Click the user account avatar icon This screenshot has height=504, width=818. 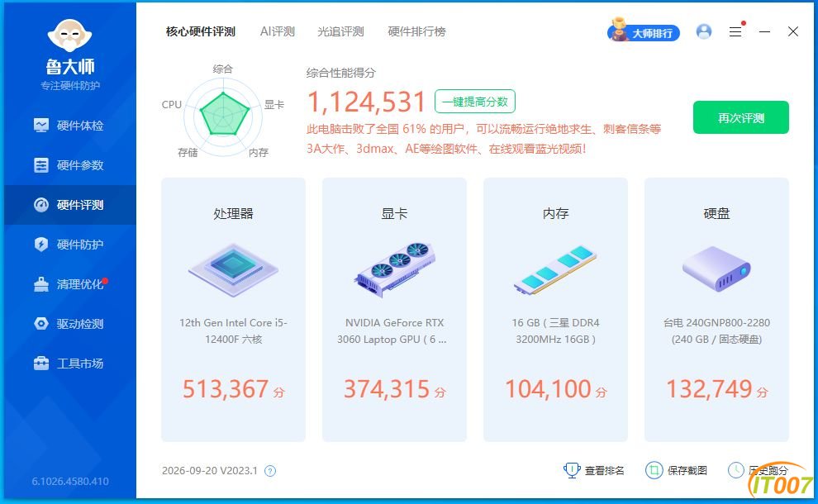pos(704,31)
